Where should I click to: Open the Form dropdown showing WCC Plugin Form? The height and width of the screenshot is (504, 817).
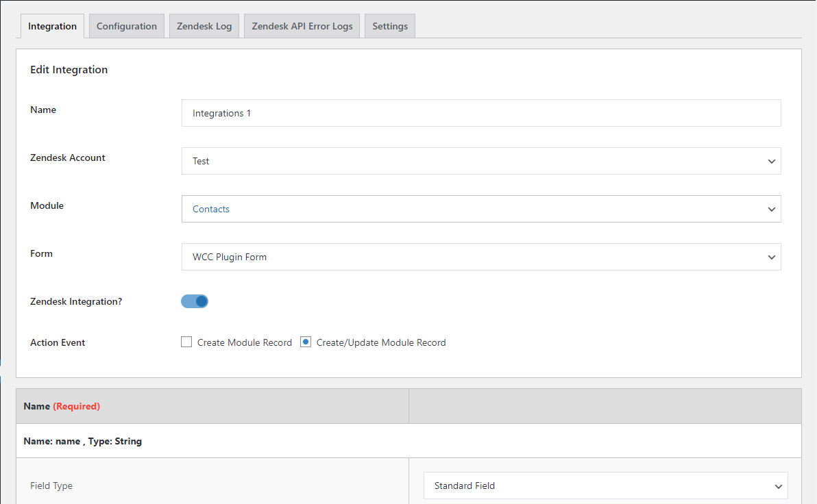481,257
